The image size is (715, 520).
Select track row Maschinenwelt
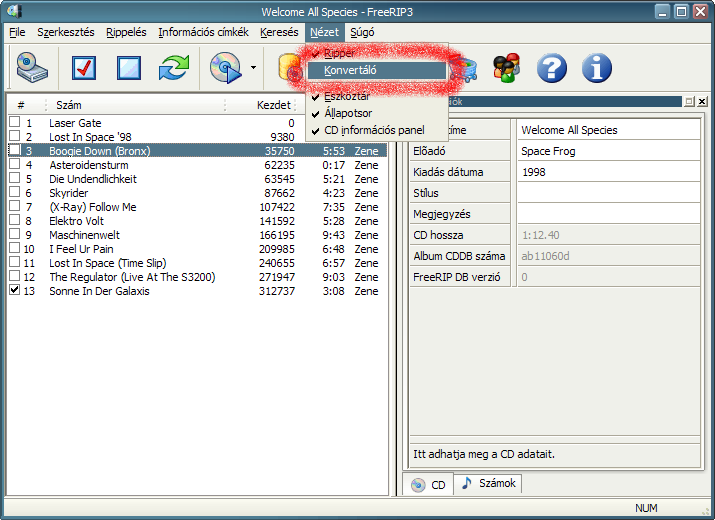[x=197, y=235]
